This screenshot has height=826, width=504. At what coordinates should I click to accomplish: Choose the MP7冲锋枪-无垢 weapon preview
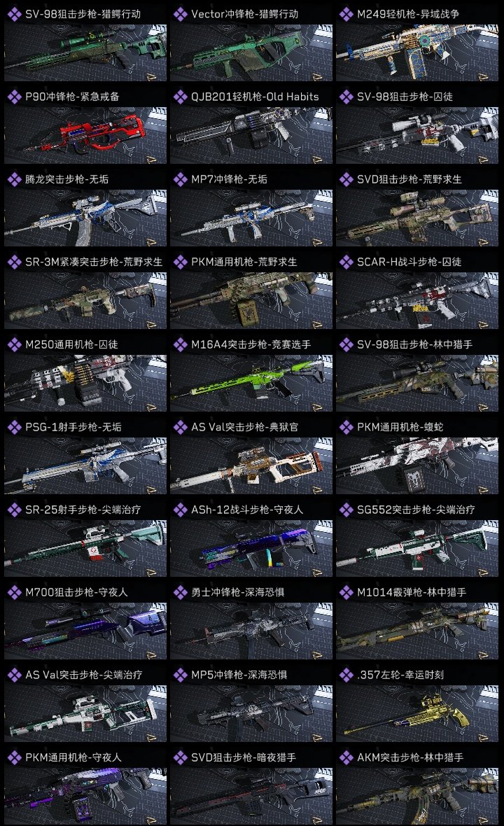251,218
